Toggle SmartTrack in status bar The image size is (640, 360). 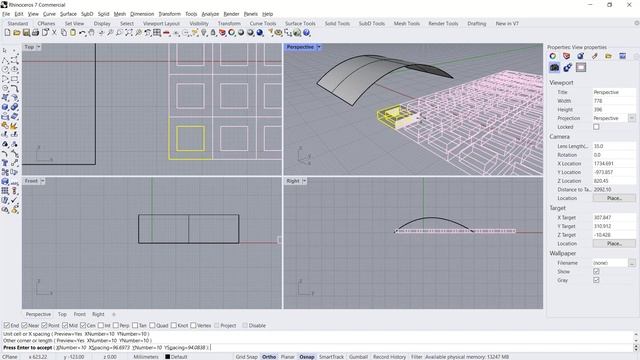pyautogui.click(x=331, y=357)
